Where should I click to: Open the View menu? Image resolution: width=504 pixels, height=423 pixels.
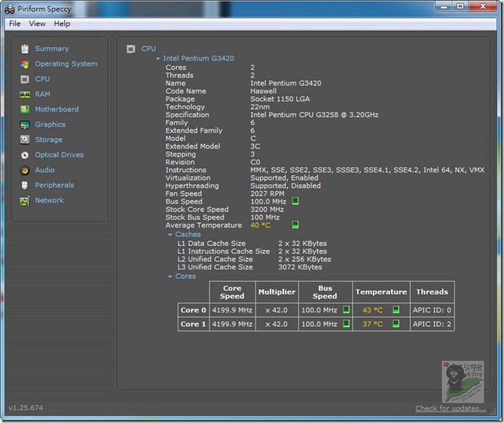click(x=37, y=23)
